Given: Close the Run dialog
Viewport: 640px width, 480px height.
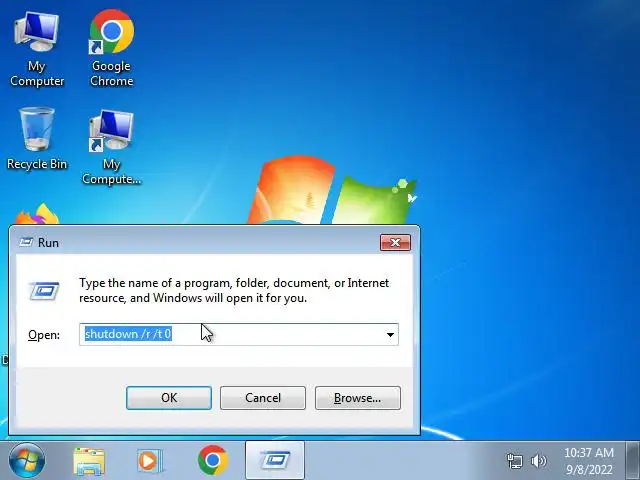Looking at the screenshot, I should [x=395, y=242].
